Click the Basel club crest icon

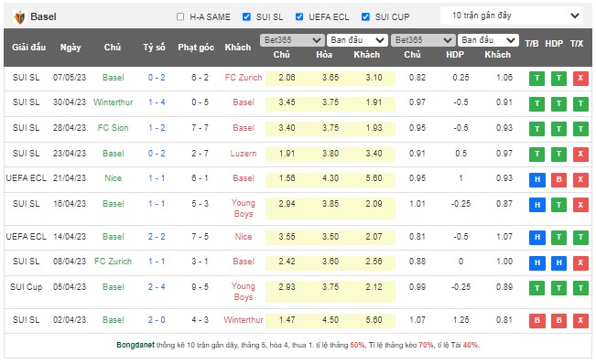[x=19, y=17]
